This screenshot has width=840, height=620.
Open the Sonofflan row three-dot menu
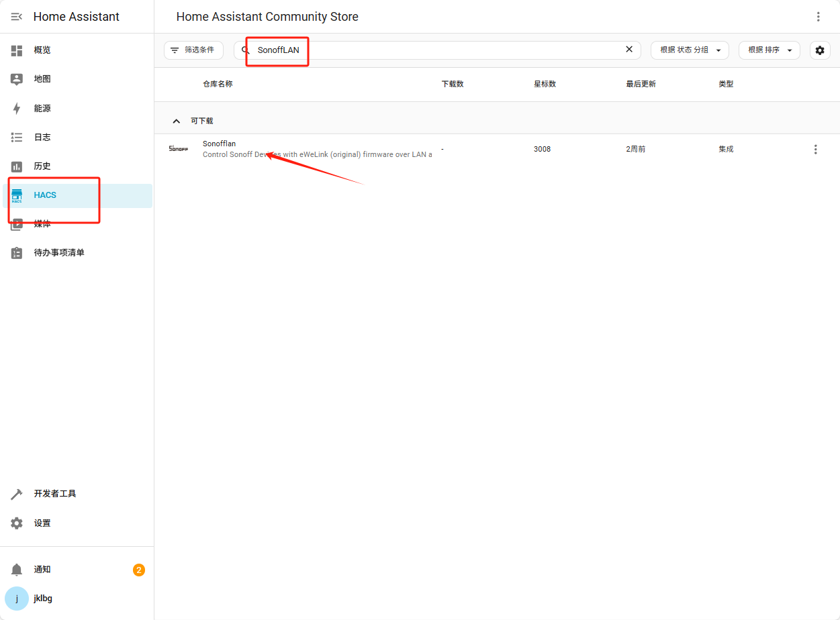(816, 150)
